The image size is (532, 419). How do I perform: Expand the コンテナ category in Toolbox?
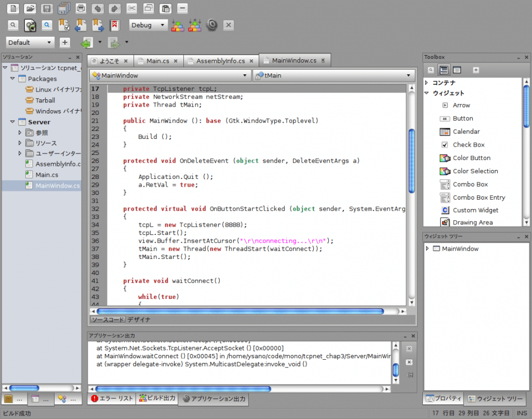tap(427, 83)
